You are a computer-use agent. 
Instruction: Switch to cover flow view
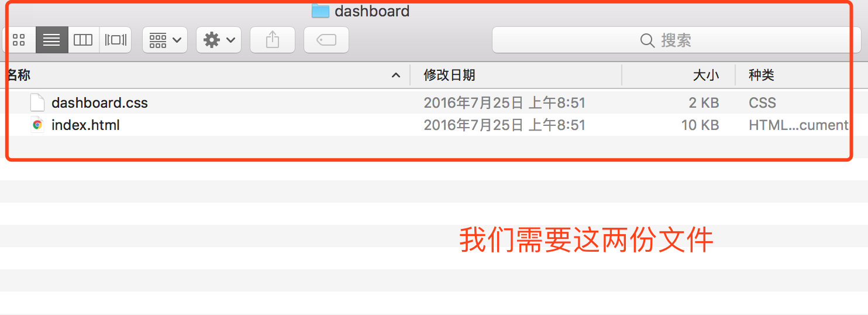(115, 40)
